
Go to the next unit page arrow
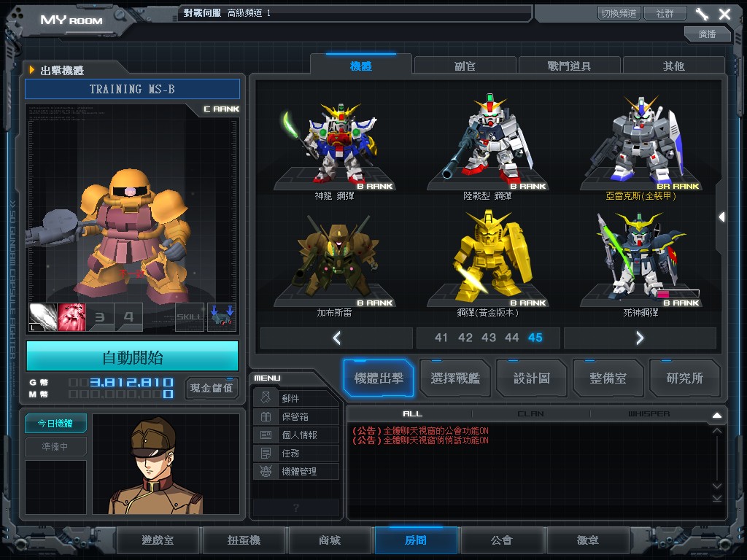(x=640, y=338)
